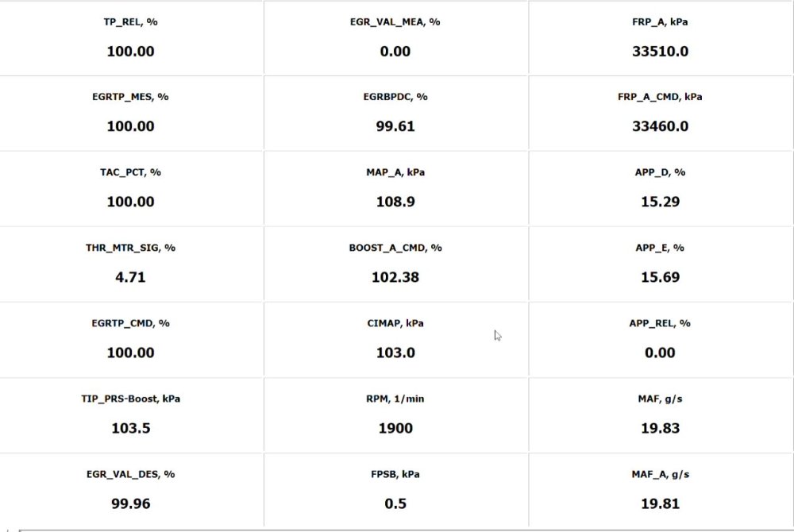
Task: Select the EGRTP_MES parameter cell
Action: click(x=131, y=113)
